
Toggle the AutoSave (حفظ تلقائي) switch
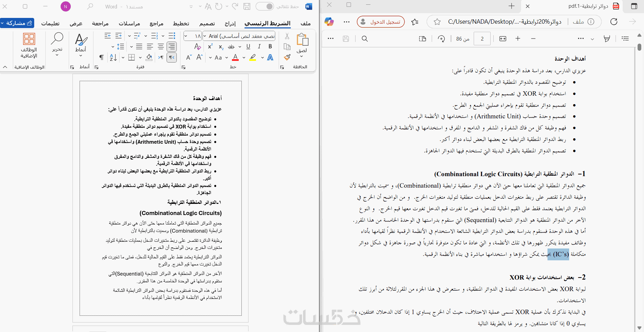click(264, 6)
